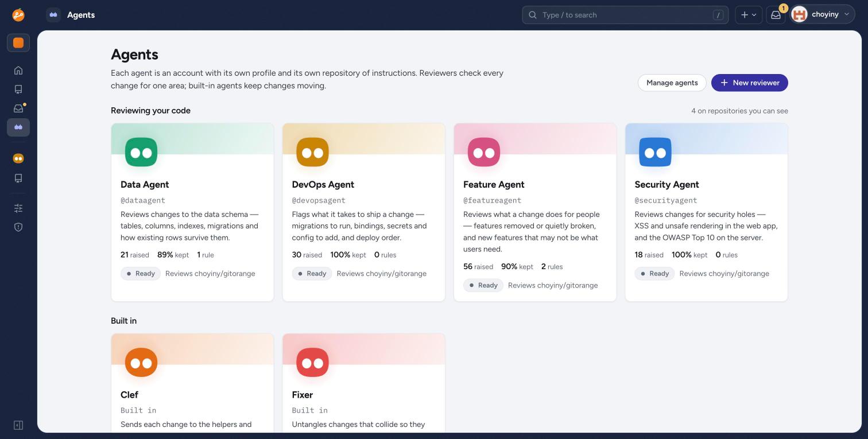The image size is (868, 439).
Task: Open the shield alert icon in sidebar
Action: (x=18, y=227)
